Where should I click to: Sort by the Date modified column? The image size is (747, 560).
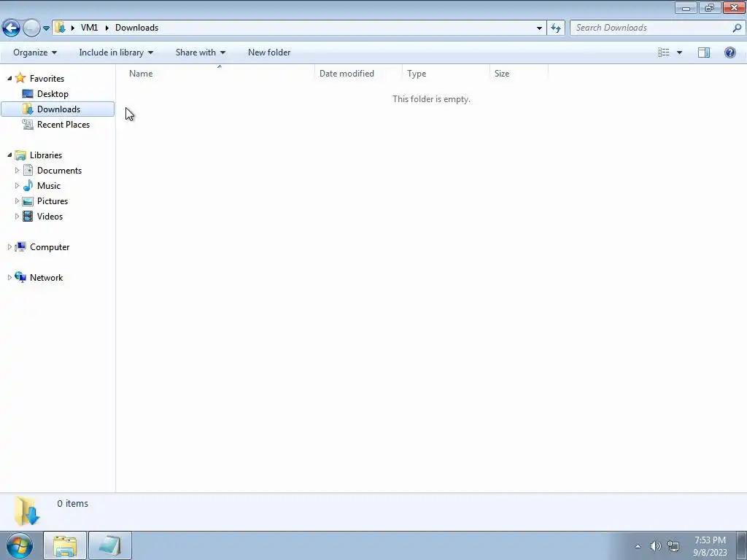[x=358, y=74]
